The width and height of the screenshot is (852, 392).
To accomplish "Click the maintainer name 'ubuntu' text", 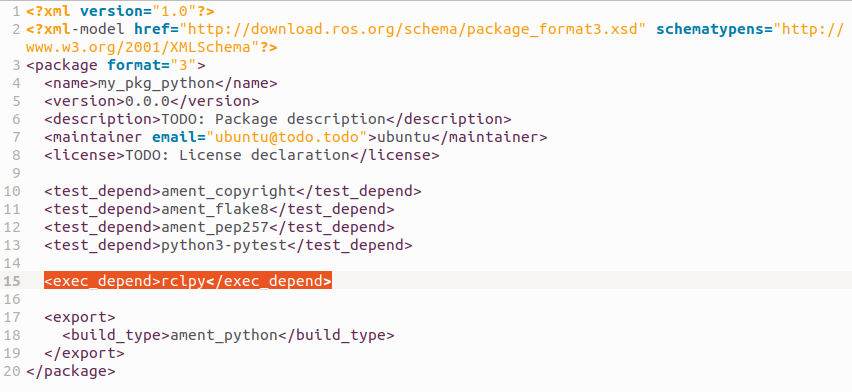I will pyautogui.click(x=404, y=137).
